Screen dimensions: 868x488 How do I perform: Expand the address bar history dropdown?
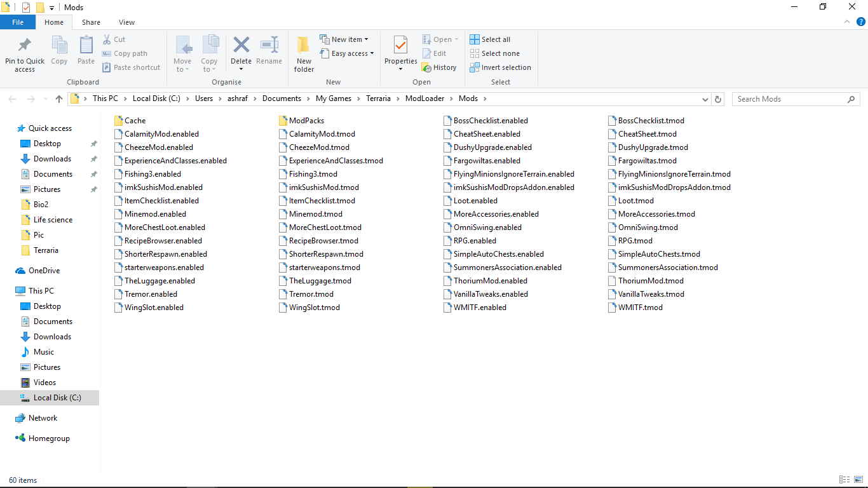pyautogui.click(x=705, y=99)
